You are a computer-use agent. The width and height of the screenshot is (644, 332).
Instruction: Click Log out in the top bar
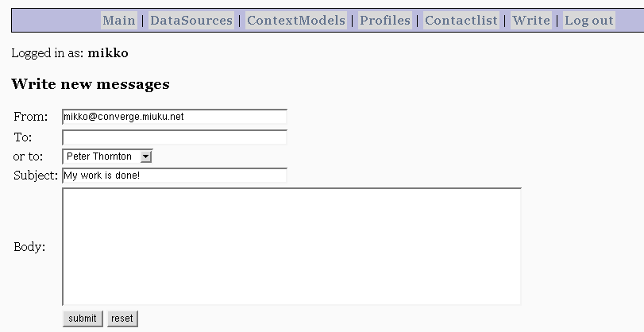point(589,20)
